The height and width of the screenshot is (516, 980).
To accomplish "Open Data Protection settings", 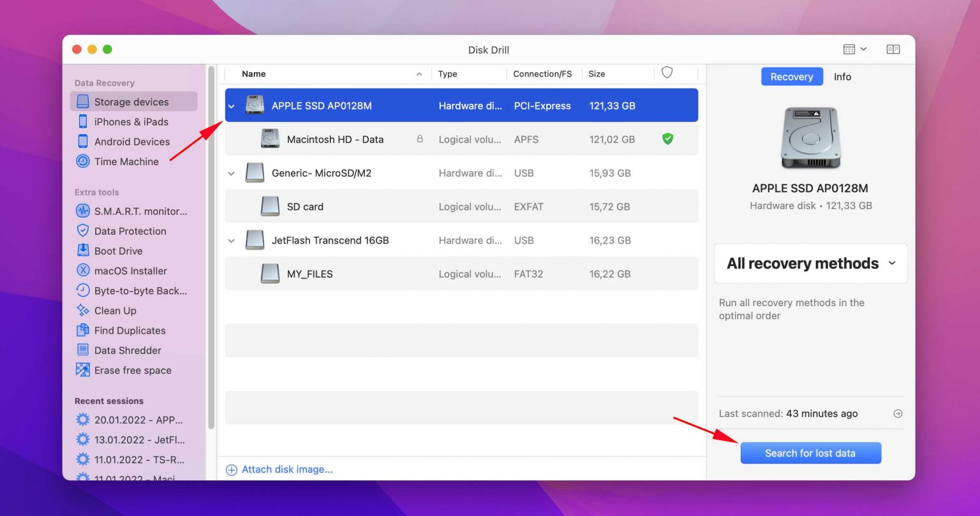I will (x=131, y=231).
